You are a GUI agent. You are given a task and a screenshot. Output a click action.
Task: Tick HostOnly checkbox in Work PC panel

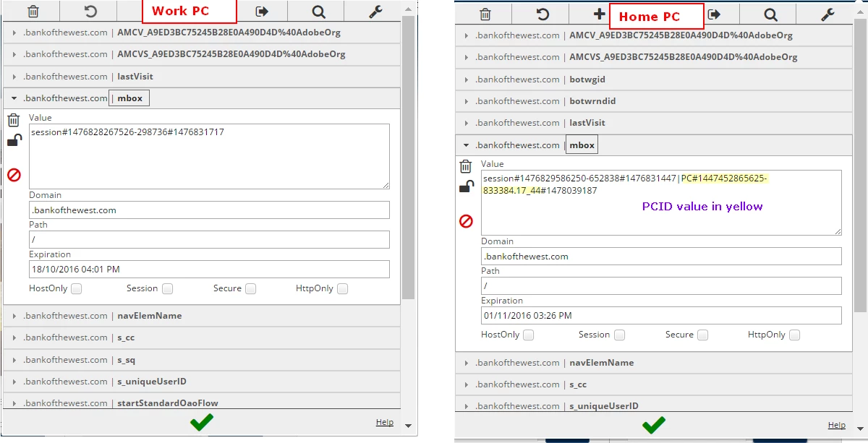(x=77, y=288)
